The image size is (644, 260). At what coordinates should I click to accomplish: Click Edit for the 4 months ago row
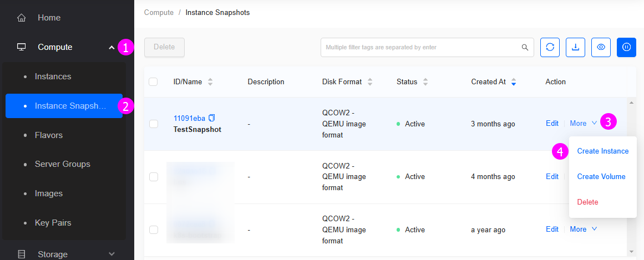552,176
